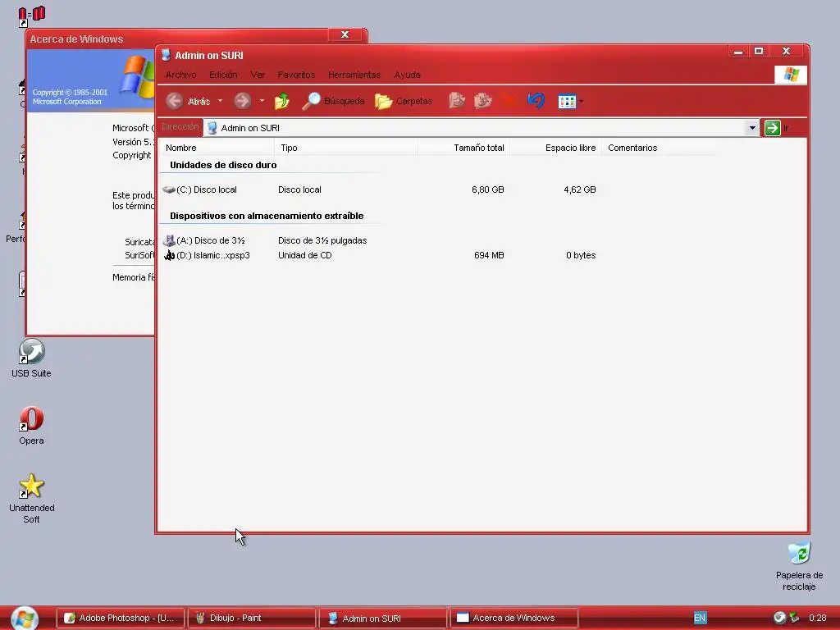Screen dimensions: 840x630
Task: Click the Move To toolbar icon
Action: click(456, 101)
